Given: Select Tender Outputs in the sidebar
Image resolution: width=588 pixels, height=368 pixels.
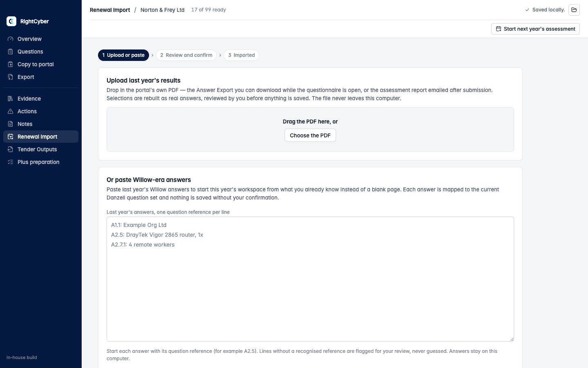Looking at the screenshot, I should (x=41, y=149).
